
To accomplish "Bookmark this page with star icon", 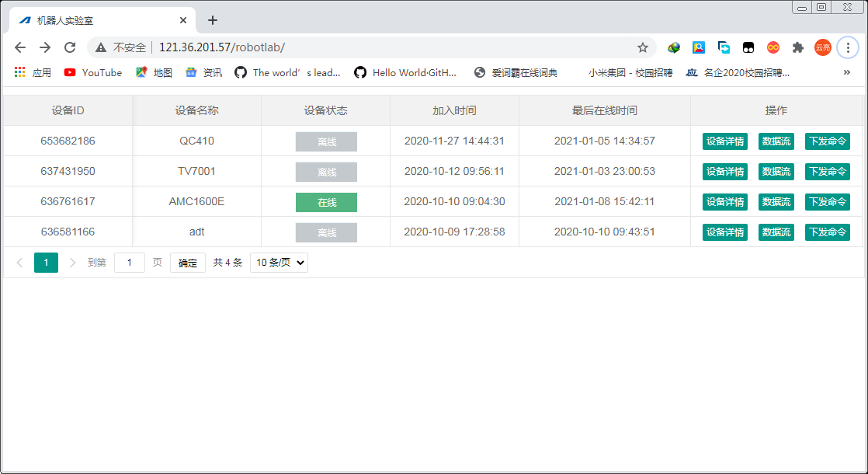I will coord(643,47).
